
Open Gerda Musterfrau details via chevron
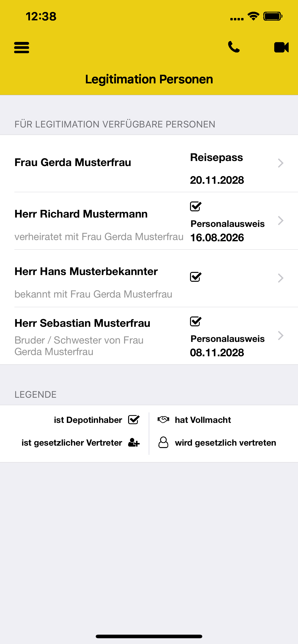[280, 163]
